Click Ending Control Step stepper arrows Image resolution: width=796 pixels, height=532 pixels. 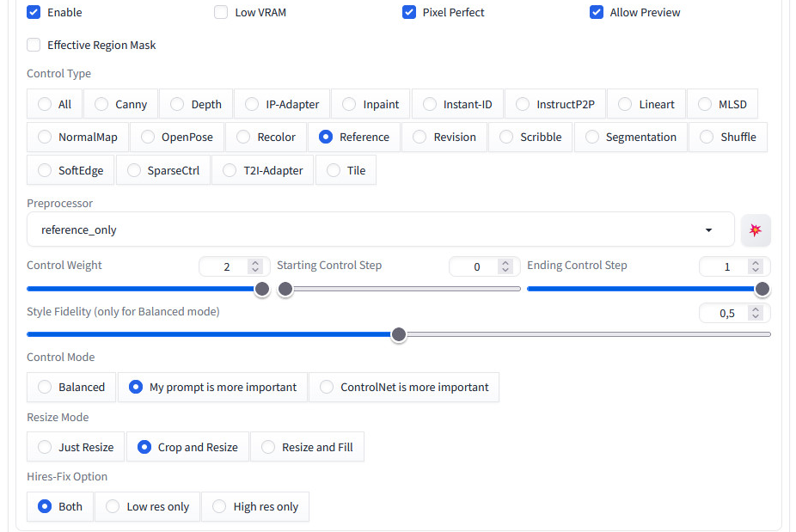click(756, 266)
